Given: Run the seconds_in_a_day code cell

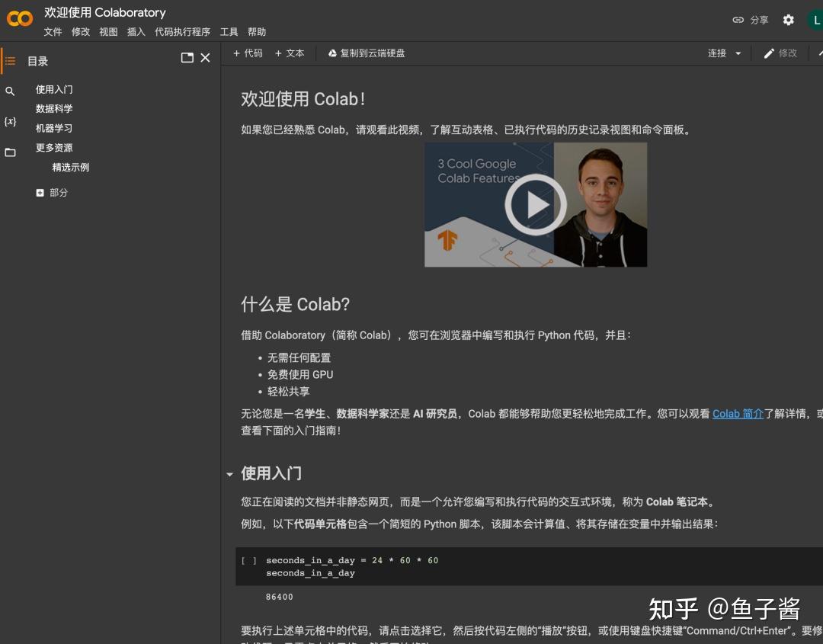Looking at the screenshot, I should (x=248, y=561).
